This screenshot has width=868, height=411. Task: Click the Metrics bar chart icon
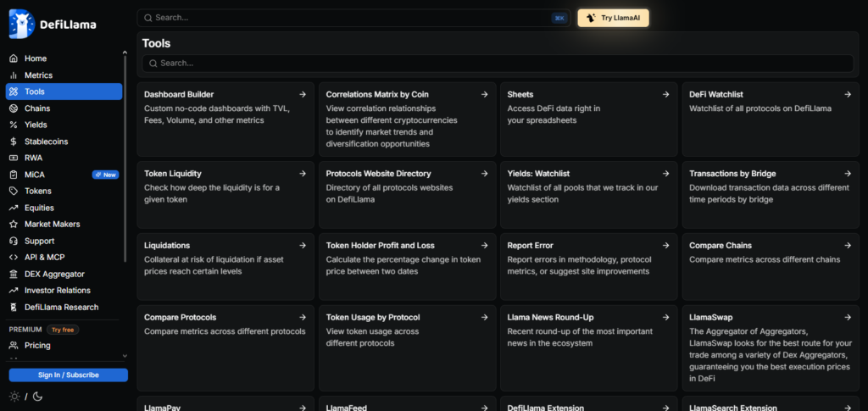[14, 75]
